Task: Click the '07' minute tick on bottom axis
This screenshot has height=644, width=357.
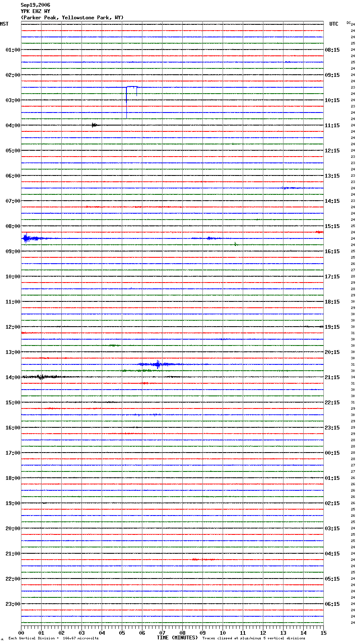Action: (162, 633)
